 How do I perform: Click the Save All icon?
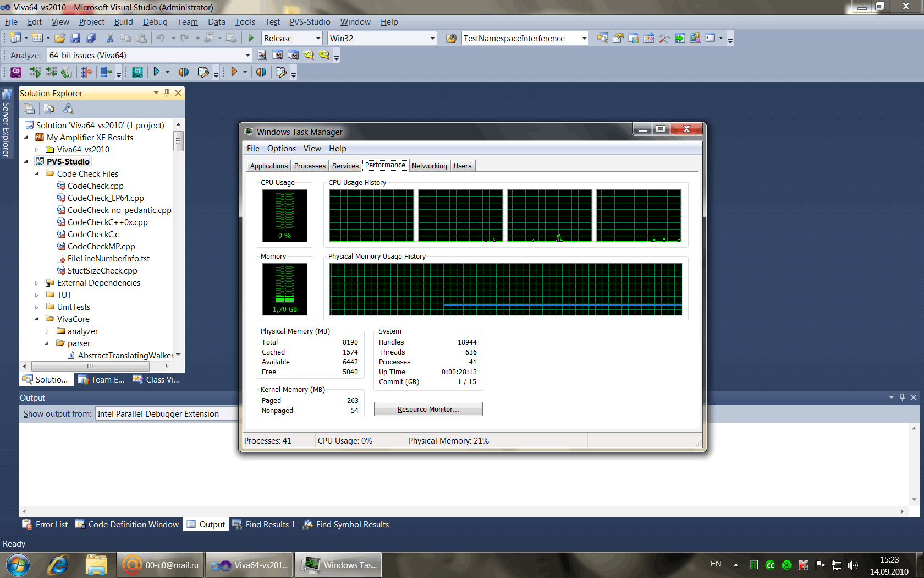(x=91, y=39)
